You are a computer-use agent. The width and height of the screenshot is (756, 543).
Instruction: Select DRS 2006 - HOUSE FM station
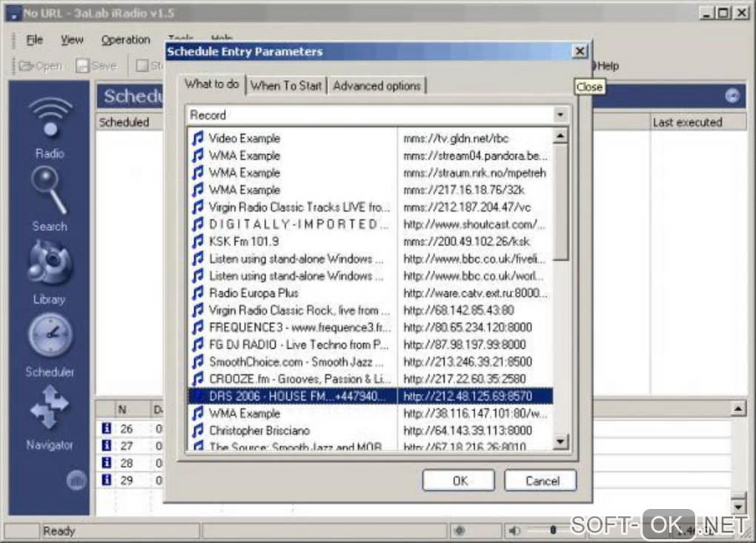pyautogui.click(x=370, y=396)
